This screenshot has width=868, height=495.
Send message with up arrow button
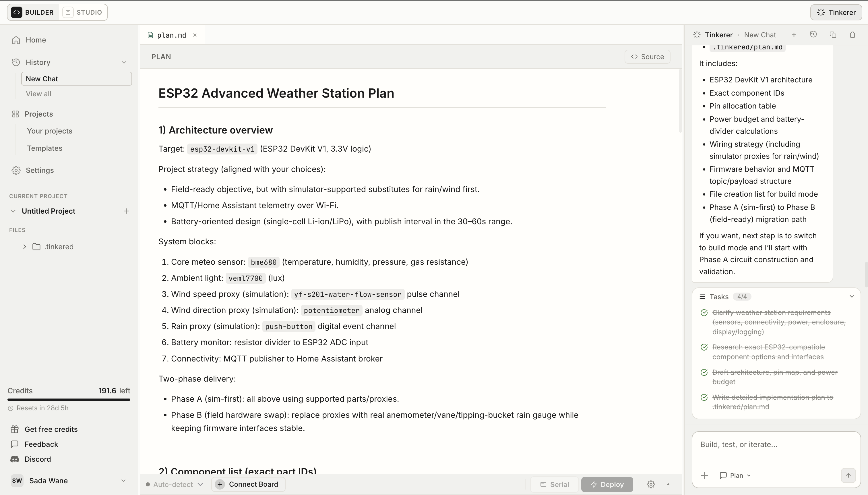tap(848, 475)
